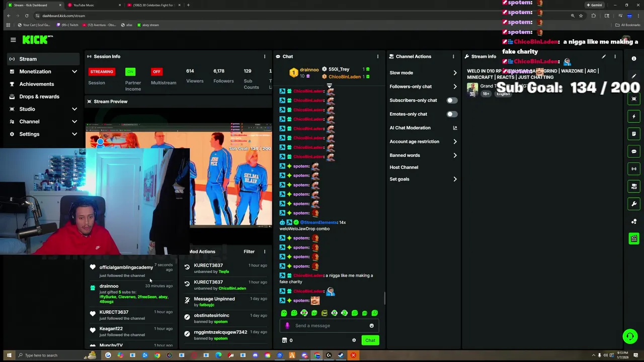This screenshot has height=362, width=644.
Task: Click the green support headset icon
Action: point(630,336)
